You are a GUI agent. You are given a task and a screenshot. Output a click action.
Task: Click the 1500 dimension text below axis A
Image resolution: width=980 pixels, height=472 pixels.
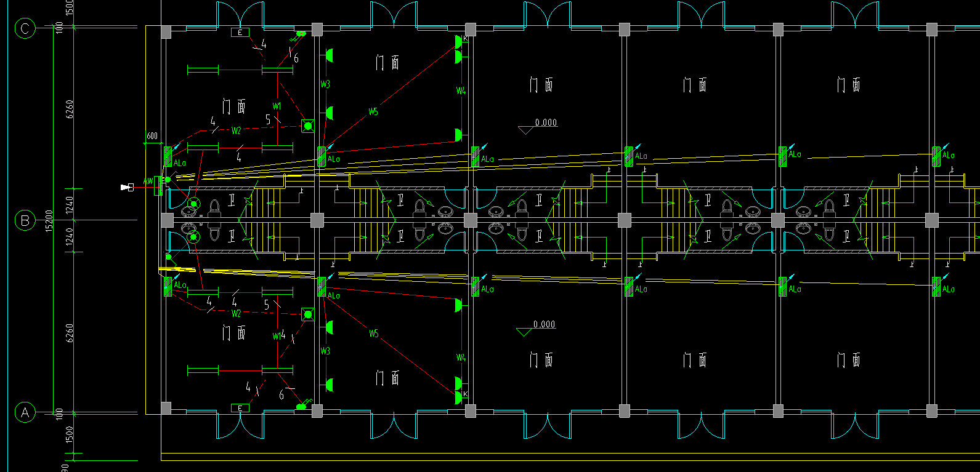click(70, 434)
